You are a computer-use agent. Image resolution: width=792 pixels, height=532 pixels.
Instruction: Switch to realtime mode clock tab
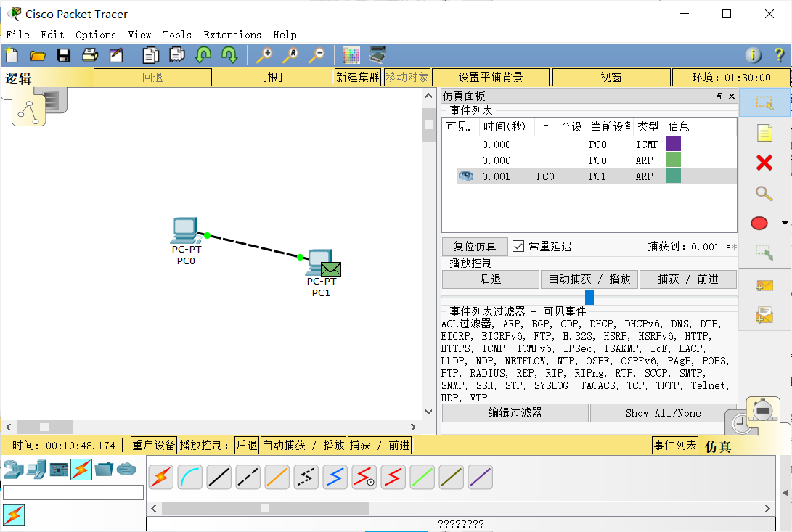(x=741, y=423)
